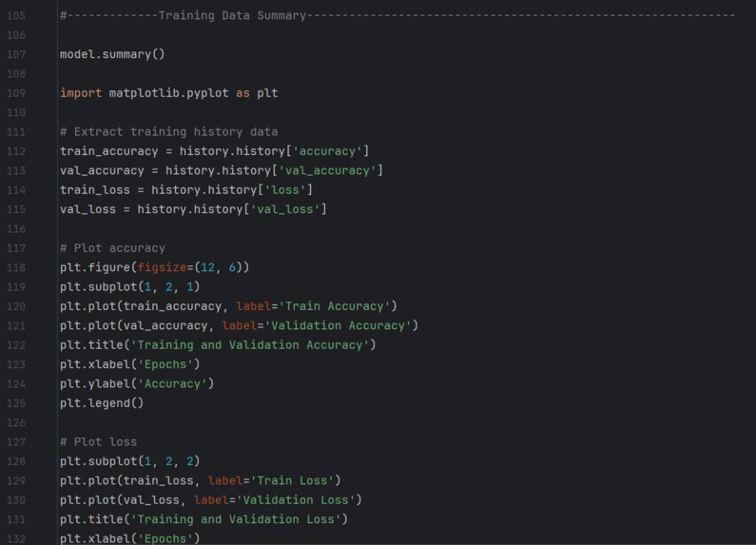Image resolution: width=756 pixels, height=545 pixels.
Task: Click the val_loss variable on line 115
Action: [x=87, y=209]
